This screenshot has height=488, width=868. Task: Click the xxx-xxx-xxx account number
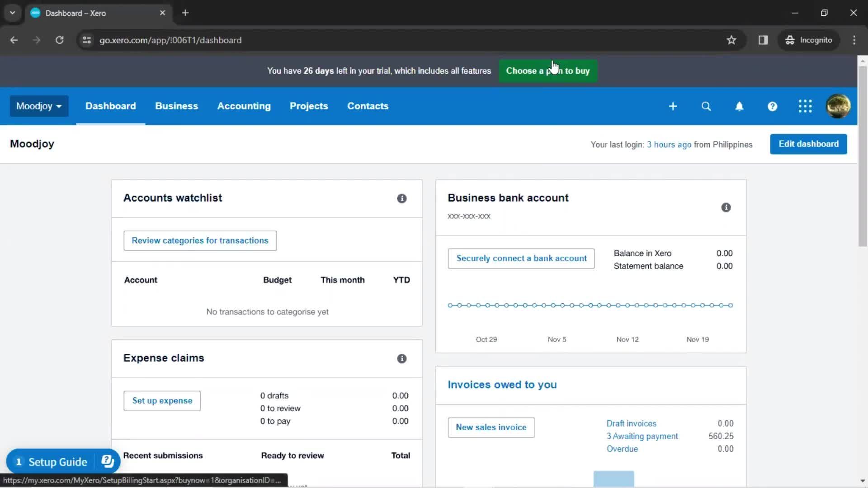(469, 216)
